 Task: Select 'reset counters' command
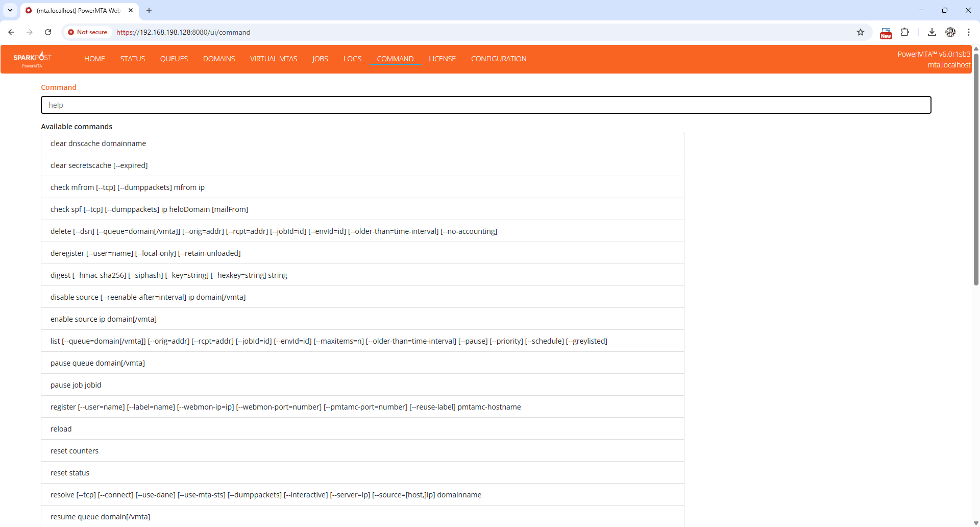(362, 451)
